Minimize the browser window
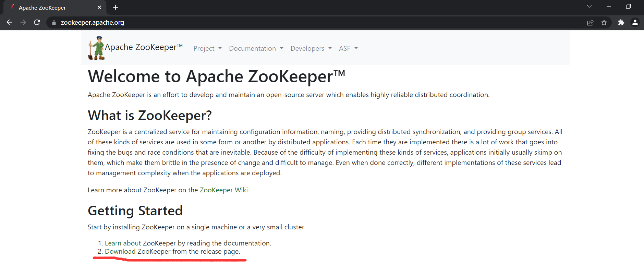Viewport: 644px width, 264px height. pyautogui.click(x=609, y=7)
